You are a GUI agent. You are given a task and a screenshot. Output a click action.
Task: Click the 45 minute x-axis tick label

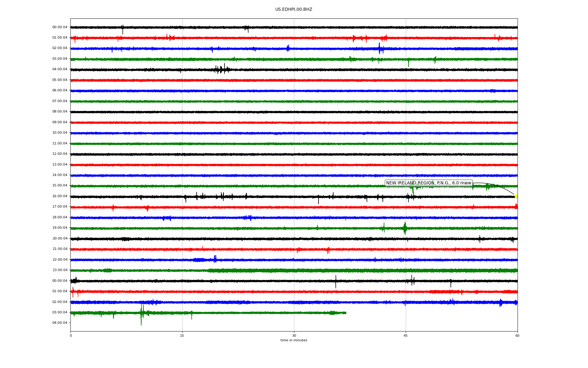pos(406,335)
